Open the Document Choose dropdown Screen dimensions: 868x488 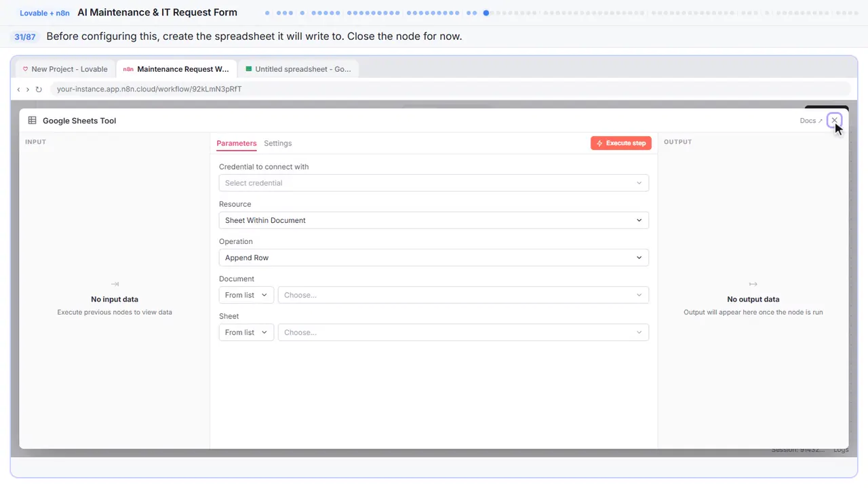[463, 295]
